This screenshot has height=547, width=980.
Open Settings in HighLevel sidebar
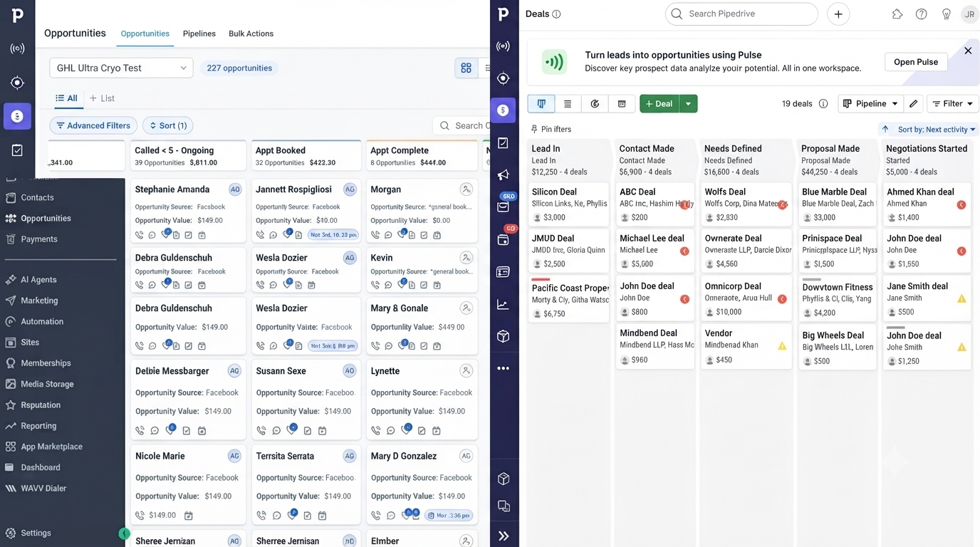point(36,533)
